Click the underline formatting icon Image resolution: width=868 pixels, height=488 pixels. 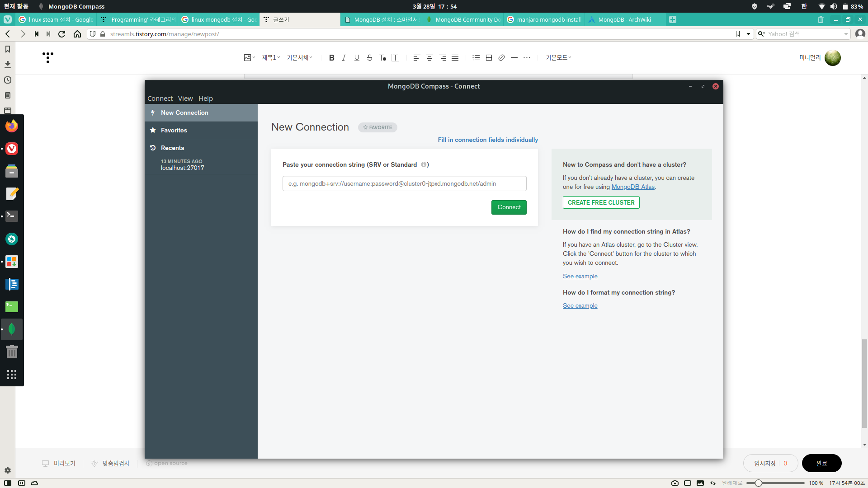tap(357, 58)
